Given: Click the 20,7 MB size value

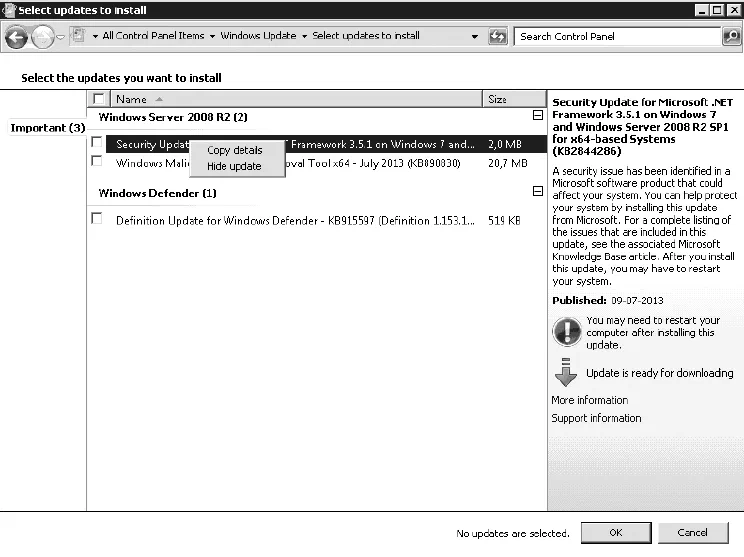Looking at the screenshot, I should tap(508, 163).
